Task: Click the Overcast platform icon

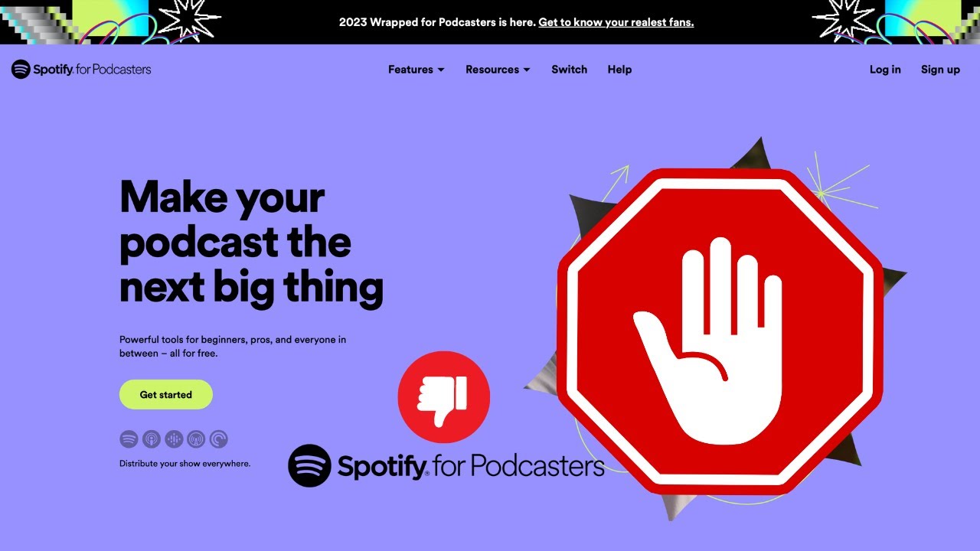Action: pos(196,439)
